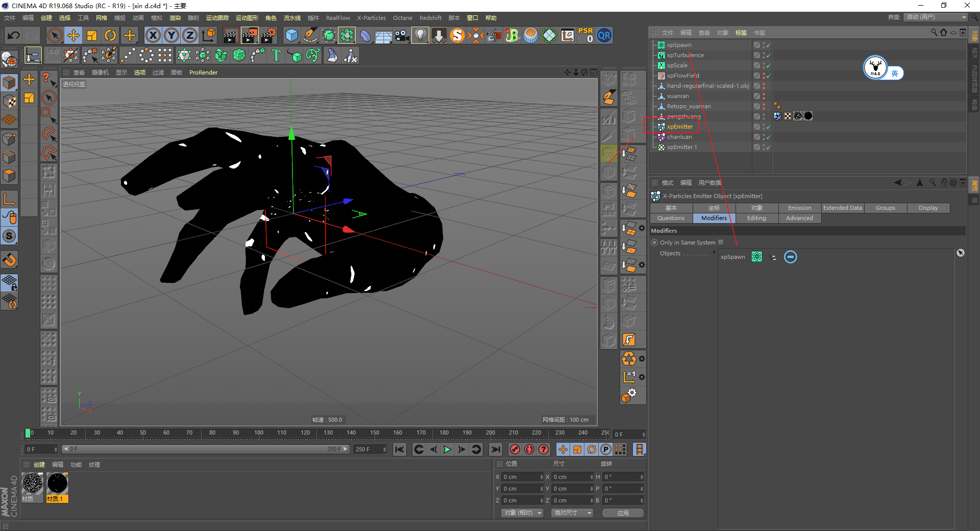
Task: Click the Camera object icon
Action: pyautogui.click(x=402, y=35)
